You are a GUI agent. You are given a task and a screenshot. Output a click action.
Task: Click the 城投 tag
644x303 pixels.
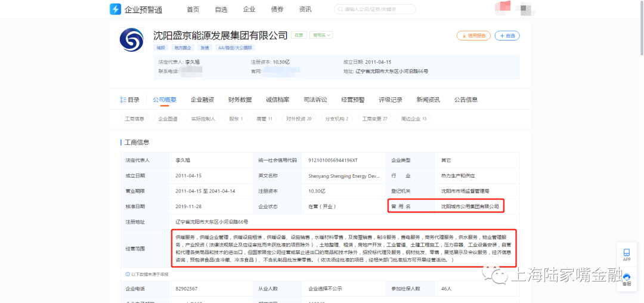(160, 48)
